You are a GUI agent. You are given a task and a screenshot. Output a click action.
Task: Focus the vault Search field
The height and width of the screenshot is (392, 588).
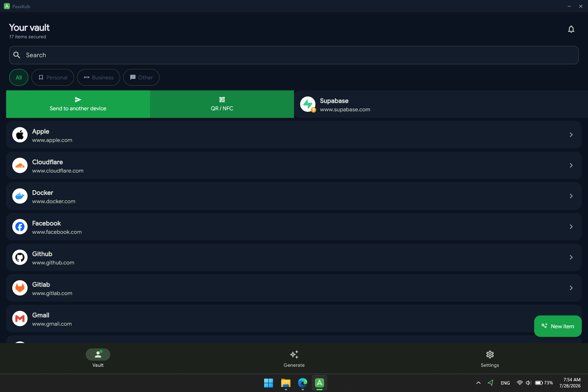[x=294, y=55]
